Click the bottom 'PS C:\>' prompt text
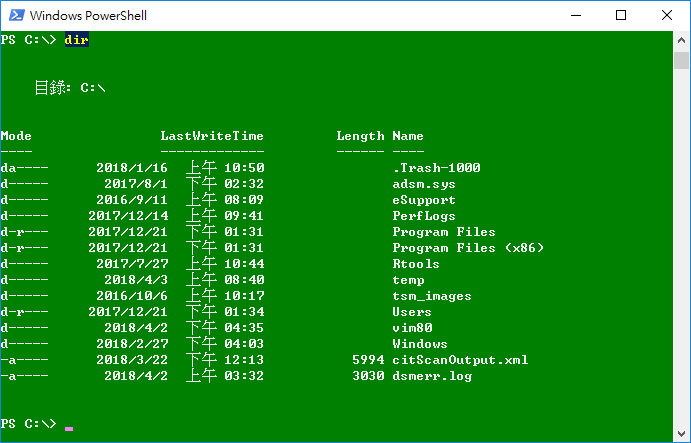 click(x=28, y=424)
